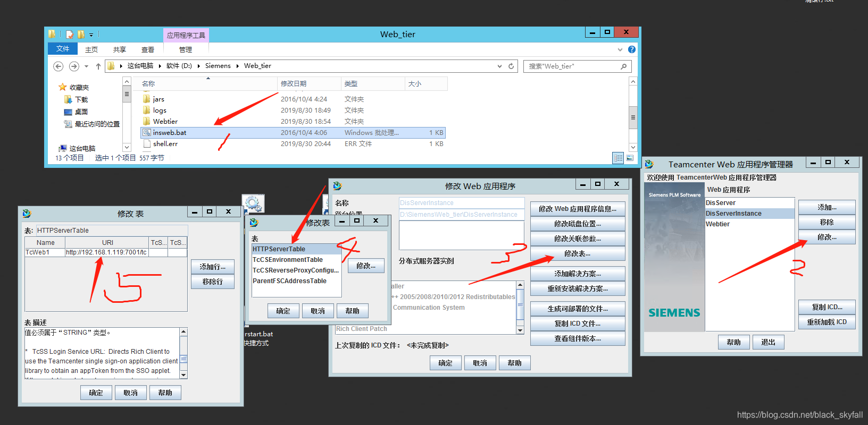Open the 文件 ribbon tab
Screen dimensions: 868x425
tap(63, 49)
